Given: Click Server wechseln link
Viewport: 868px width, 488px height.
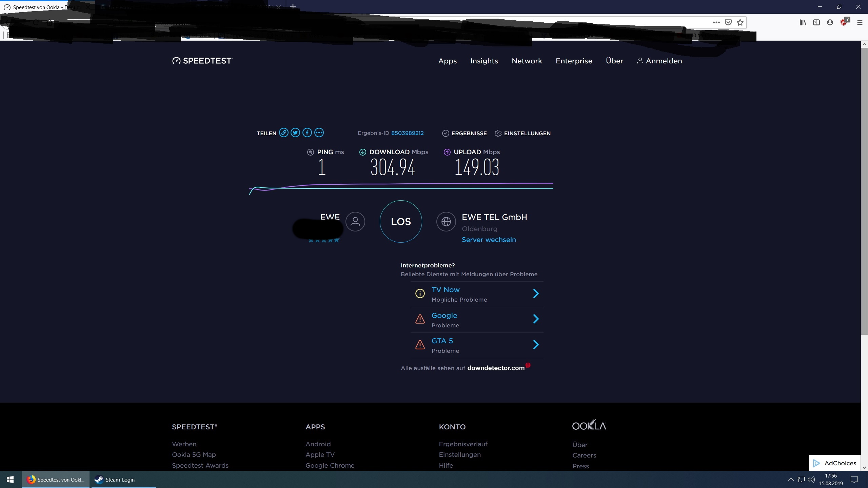Looking at the screenshot, I should (489, 240).
